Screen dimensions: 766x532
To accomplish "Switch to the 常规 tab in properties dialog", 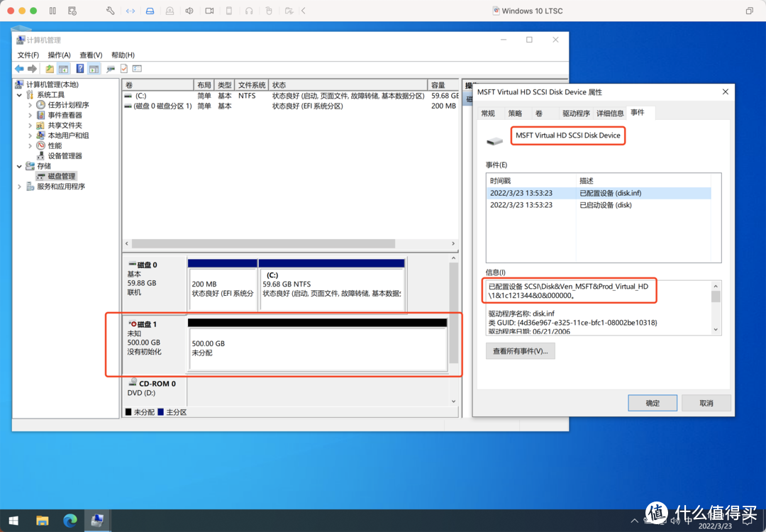I will click(488, 113).
